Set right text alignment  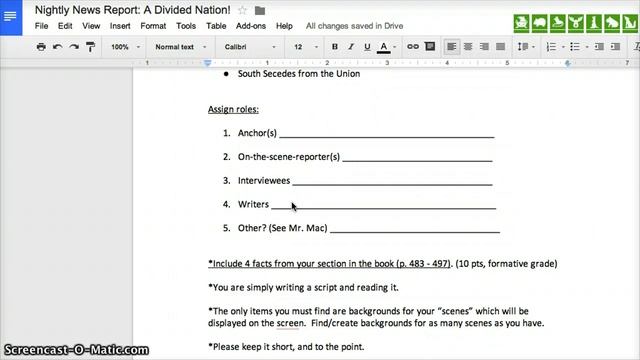(484, 47)
